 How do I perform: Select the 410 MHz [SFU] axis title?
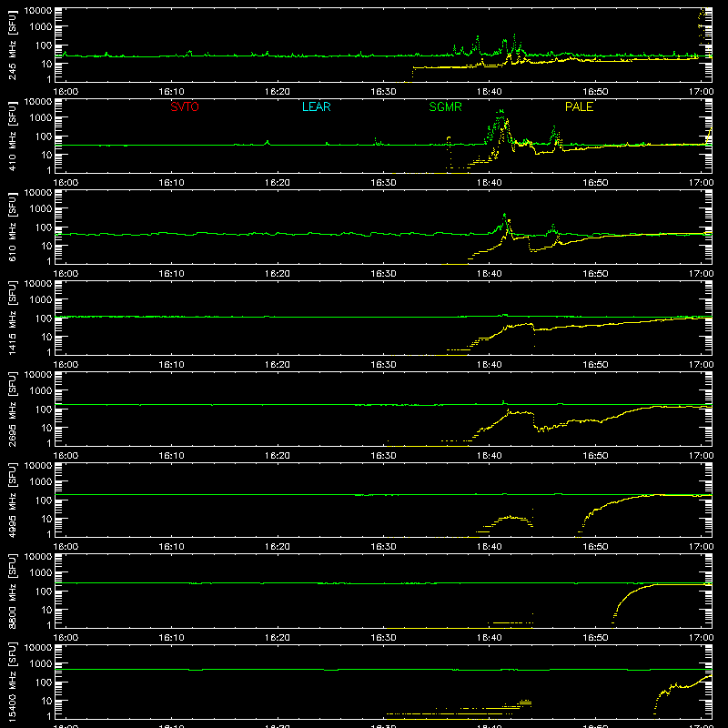coord(13,136)
